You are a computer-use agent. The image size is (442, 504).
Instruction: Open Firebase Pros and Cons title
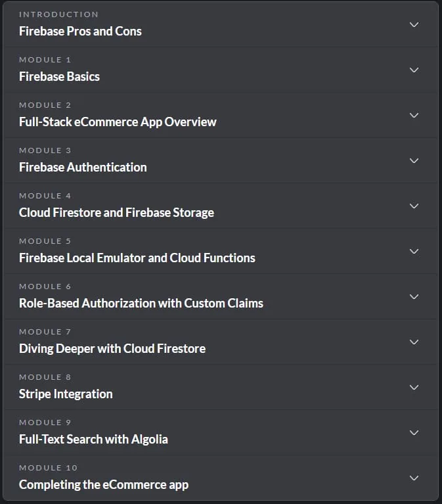tap(80, 31)
